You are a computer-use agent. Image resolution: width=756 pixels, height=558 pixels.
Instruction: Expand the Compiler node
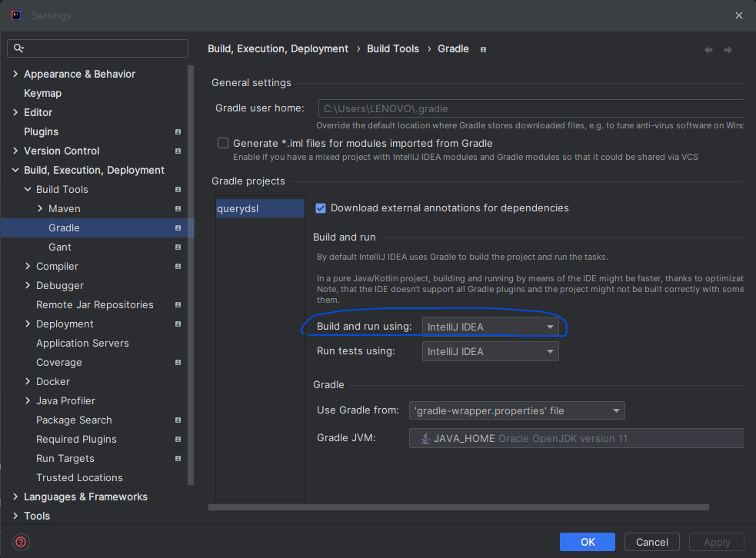pos(28,266)
